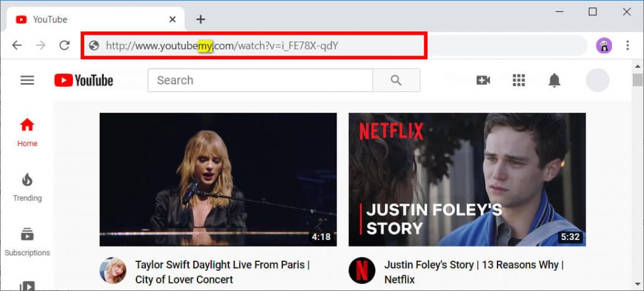Click the Netflix channel avatar

(362, 270)
